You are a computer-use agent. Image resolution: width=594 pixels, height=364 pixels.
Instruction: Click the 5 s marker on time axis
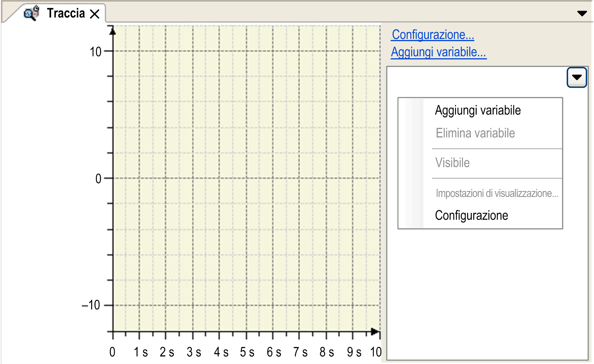point(247,352)
